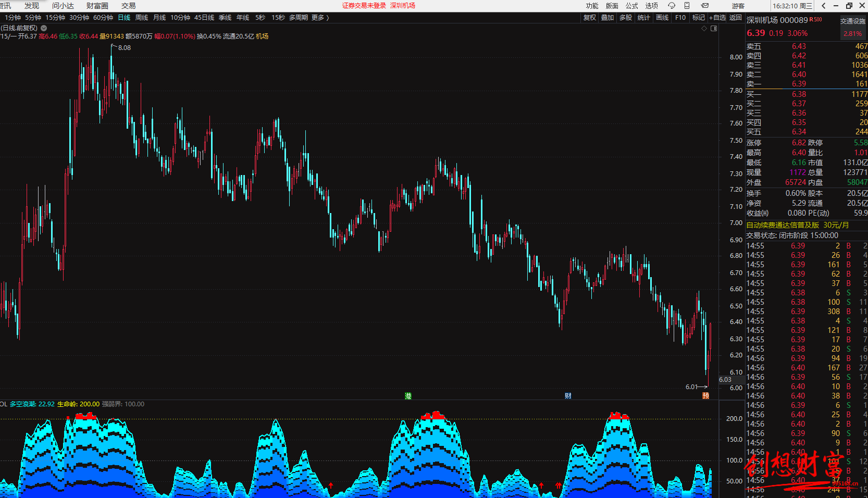This screenshot has height=498, width=868.
Task: Open the 版面 menu
Action: point(612,6)
